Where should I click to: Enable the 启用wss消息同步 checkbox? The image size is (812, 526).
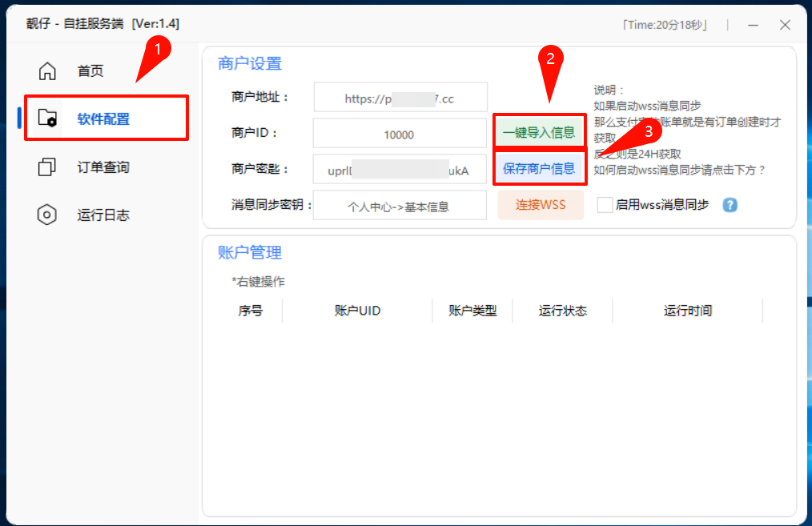[x=605, y=205]
